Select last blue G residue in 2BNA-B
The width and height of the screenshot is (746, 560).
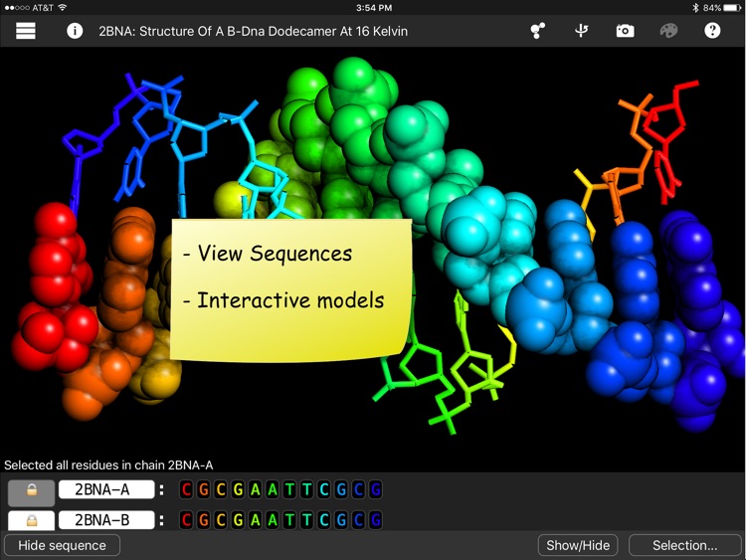point(376,520)
